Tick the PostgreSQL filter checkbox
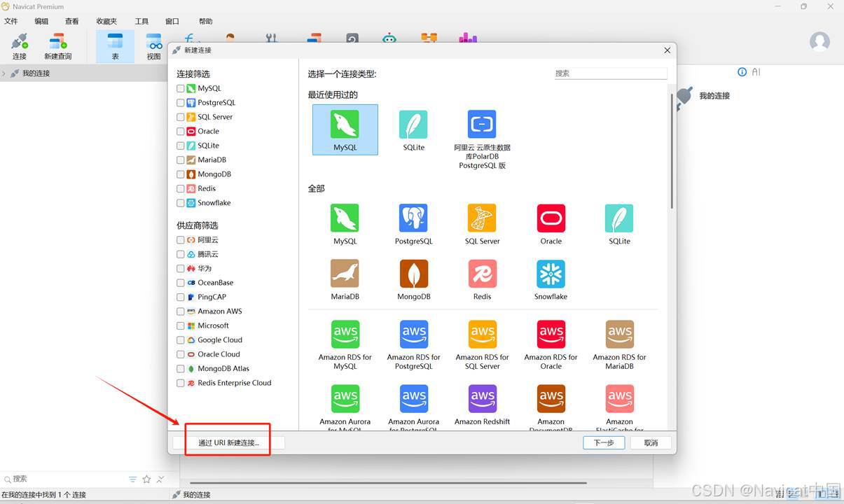 181,103
